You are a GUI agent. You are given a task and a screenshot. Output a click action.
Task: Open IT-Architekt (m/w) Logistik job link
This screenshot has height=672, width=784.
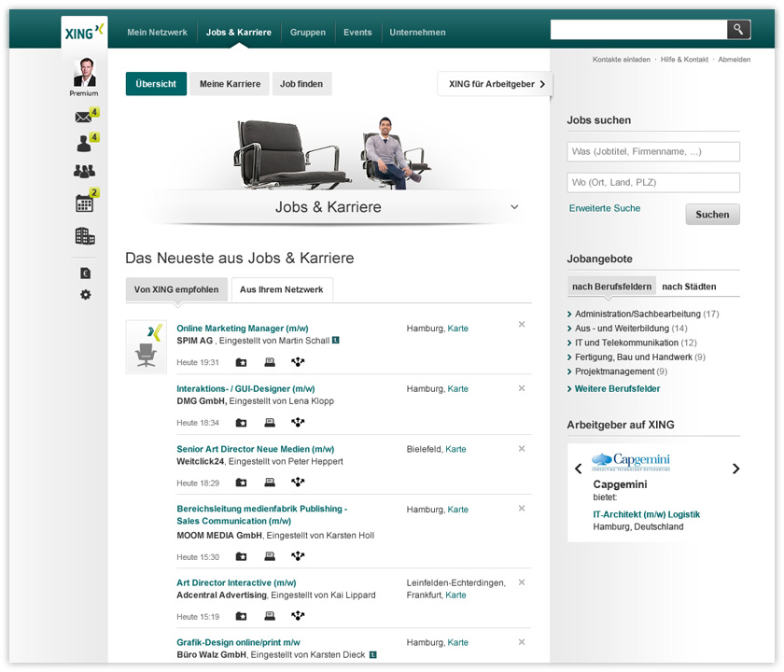(646, 514)
